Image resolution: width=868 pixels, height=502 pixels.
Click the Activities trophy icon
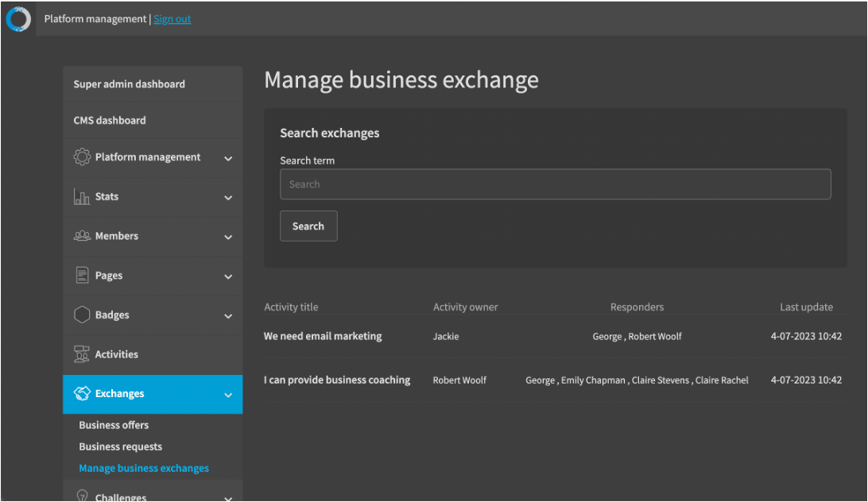[x=82, y=354]
